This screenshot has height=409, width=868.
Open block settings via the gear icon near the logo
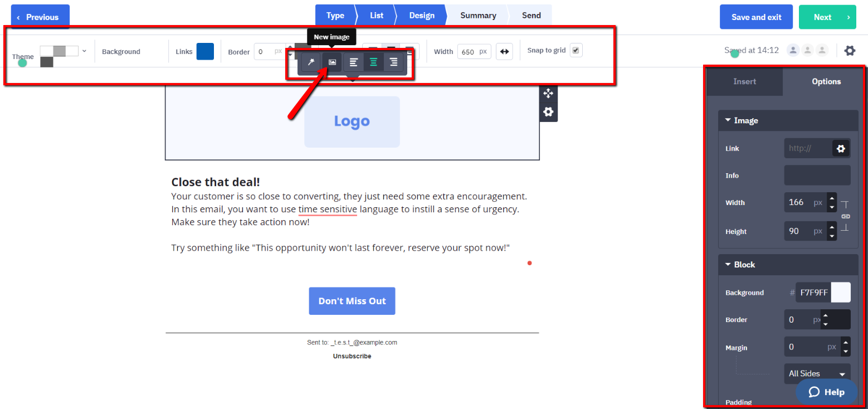pyautogui.click(x=548, y=112)
